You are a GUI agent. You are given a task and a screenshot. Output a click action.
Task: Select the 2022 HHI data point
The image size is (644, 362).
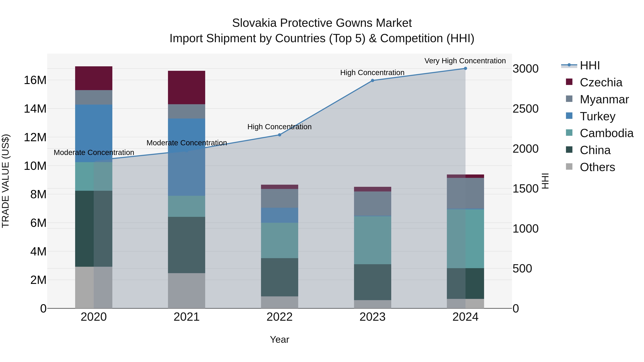280,135
